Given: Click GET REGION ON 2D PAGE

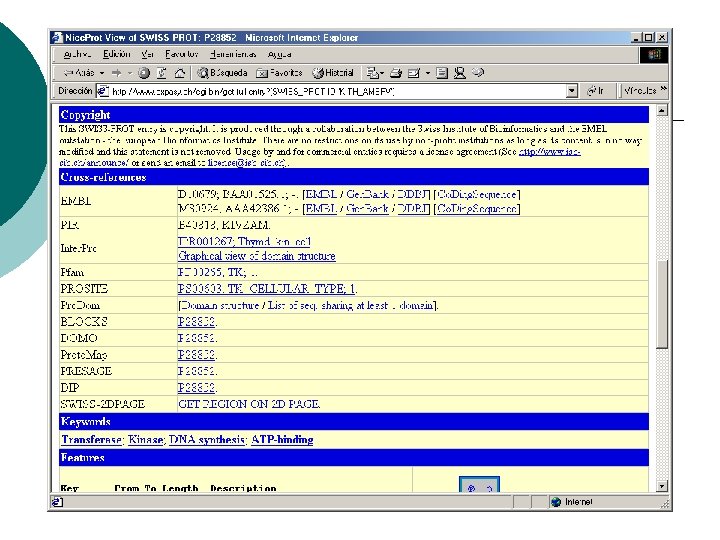Looking at the screenshot, I should coord(249,404).
